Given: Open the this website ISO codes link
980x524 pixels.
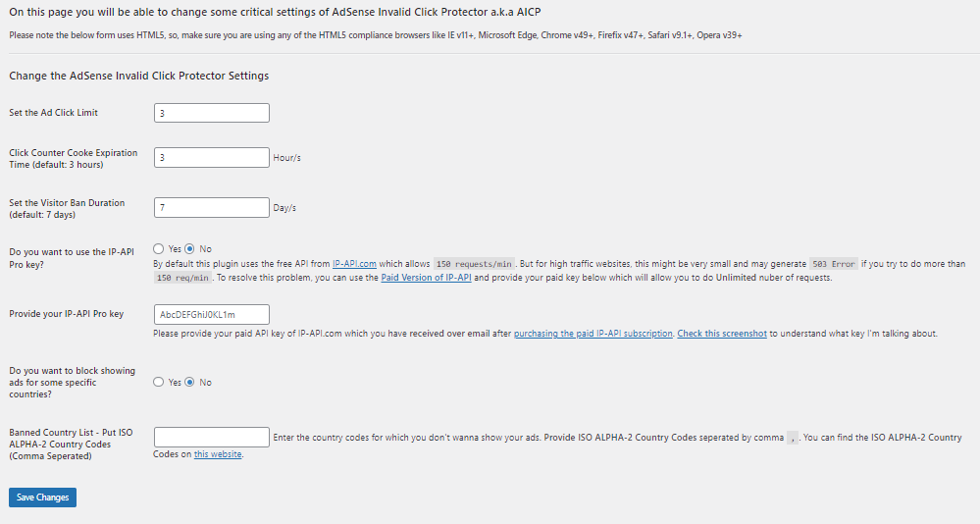Looking at the screenshot, I should 218,454.
